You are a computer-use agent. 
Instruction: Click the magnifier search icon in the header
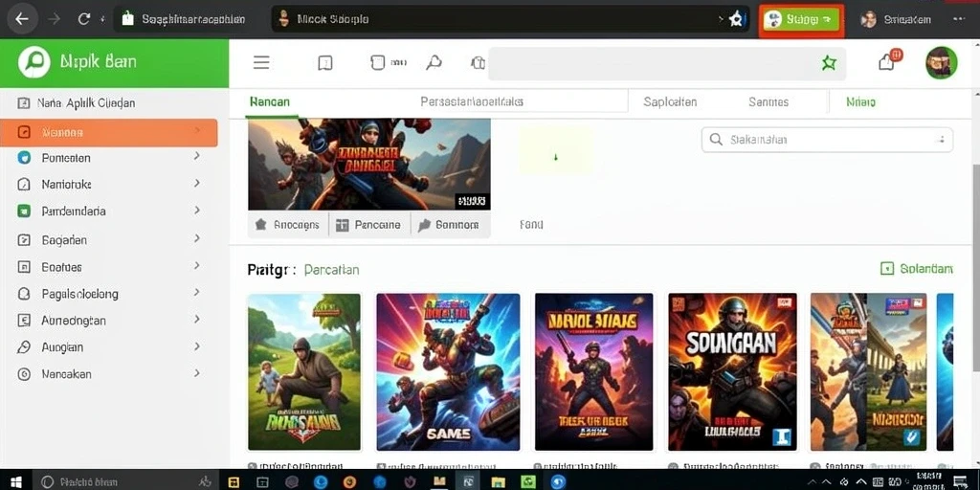(x=434, y=62)
